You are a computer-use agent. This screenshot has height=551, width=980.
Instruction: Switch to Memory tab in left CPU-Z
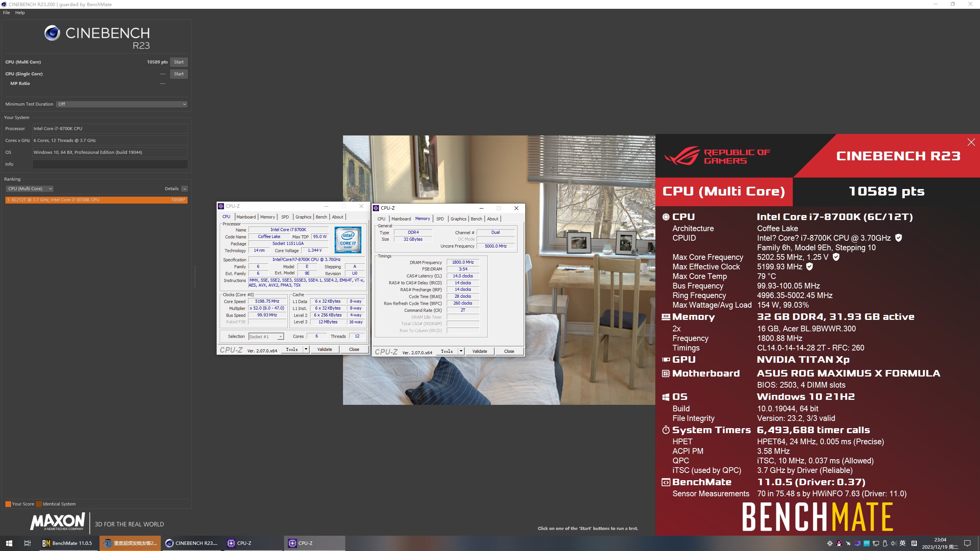[268, 217]
